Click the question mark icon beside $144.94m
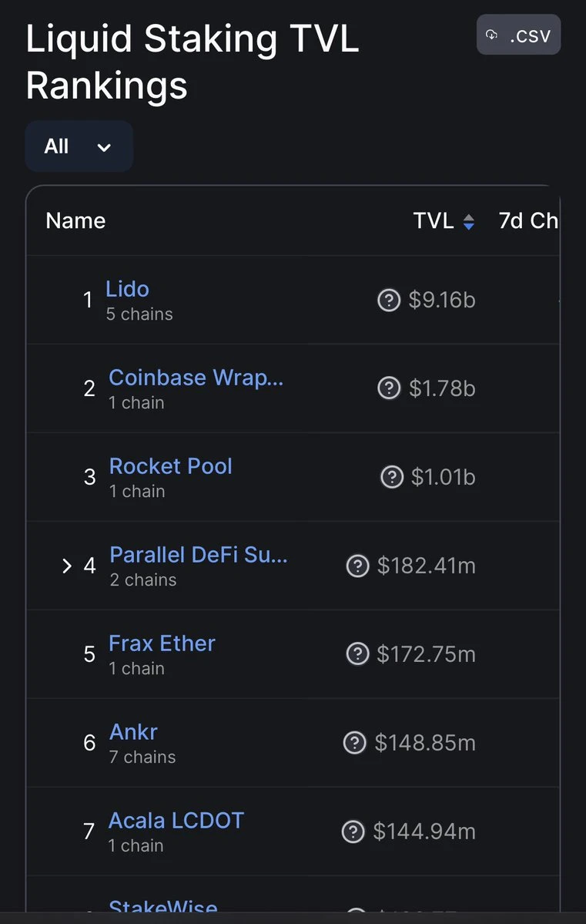The image size is (586, 924). (353, 832)
